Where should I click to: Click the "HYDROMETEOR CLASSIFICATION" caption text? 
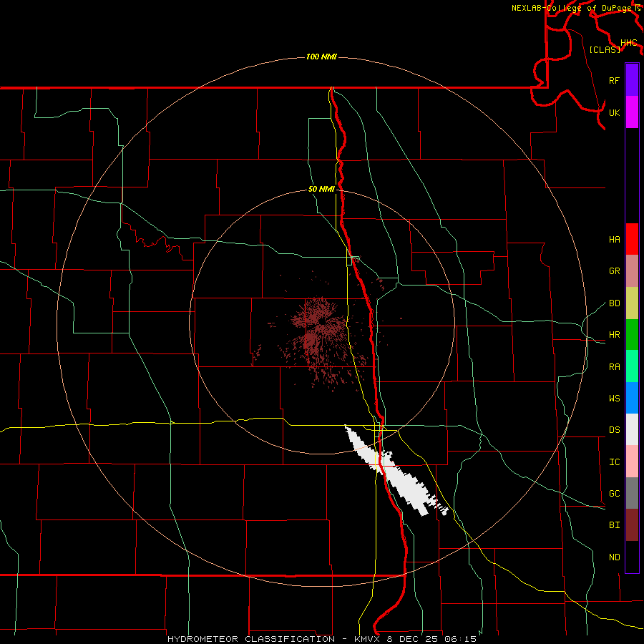(x=251, y=639)
